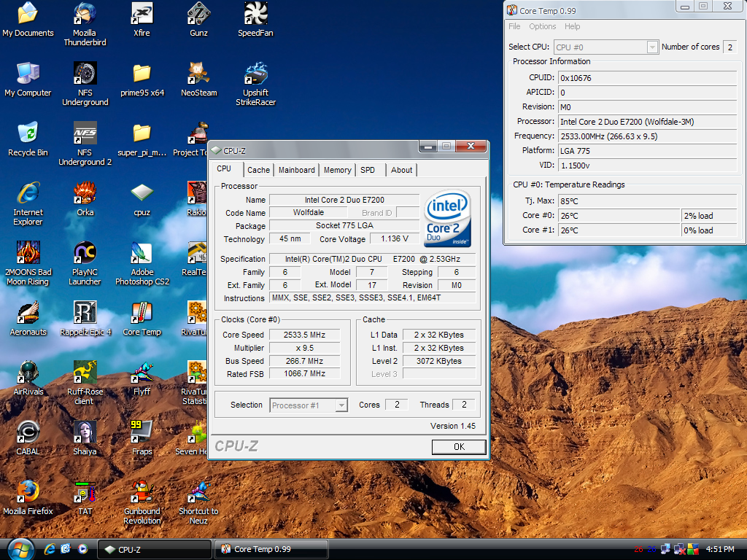747x560 pixels.
Task: Select the cpuz desktop icon
Action: point(142,199)
